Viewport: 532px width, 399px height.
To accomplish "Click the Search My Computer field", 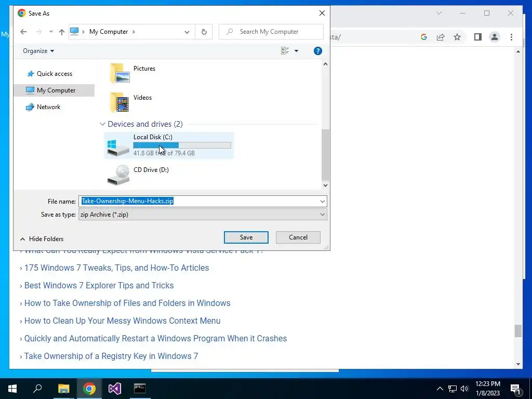I will (271, 32).
